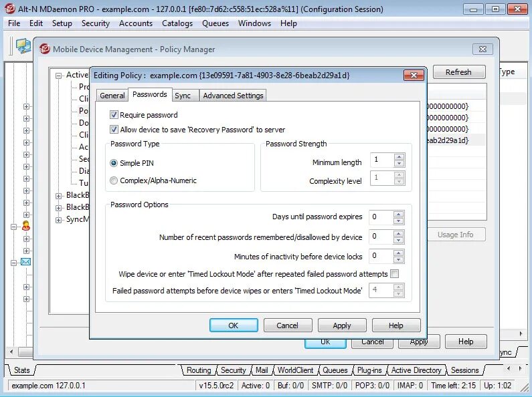This screenshot has height=397, width=532.
Task: Open the Security menu
Action: [x=95, y=23]
